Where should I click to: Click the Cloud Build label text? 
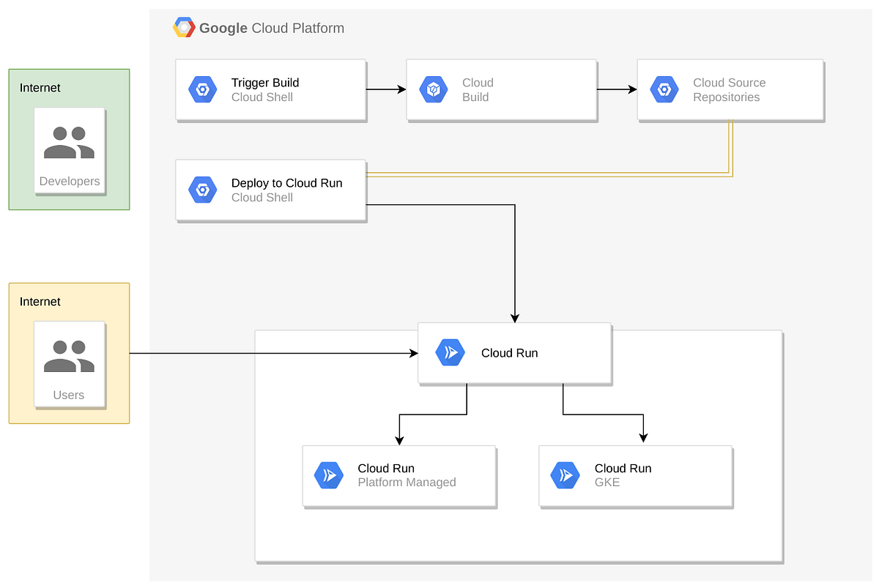click(478, 90)
